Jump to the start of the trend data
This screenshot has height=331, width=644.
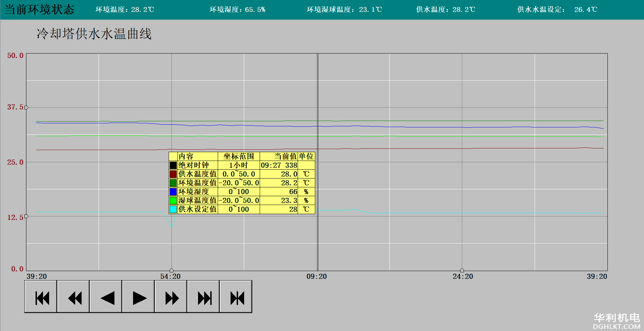click(41, 297)
